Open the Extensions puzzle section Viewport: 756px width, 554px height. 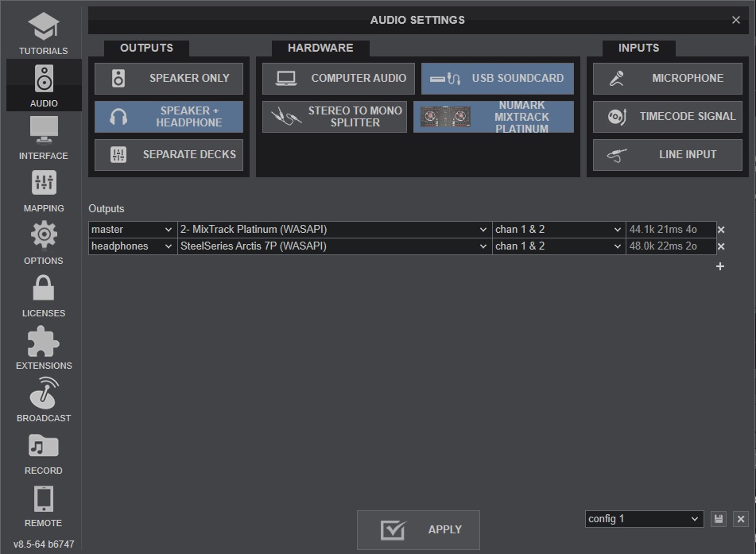point(44,348)
